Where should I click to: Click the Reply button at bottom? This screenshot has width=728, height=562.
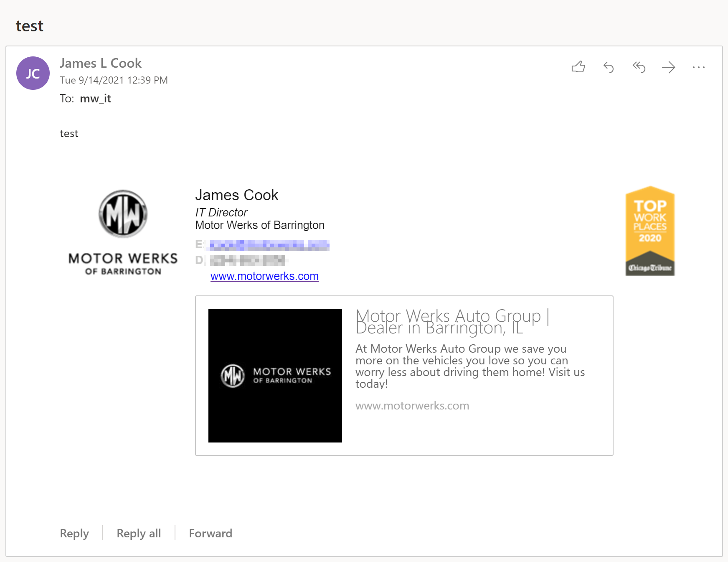click(74, 533)
